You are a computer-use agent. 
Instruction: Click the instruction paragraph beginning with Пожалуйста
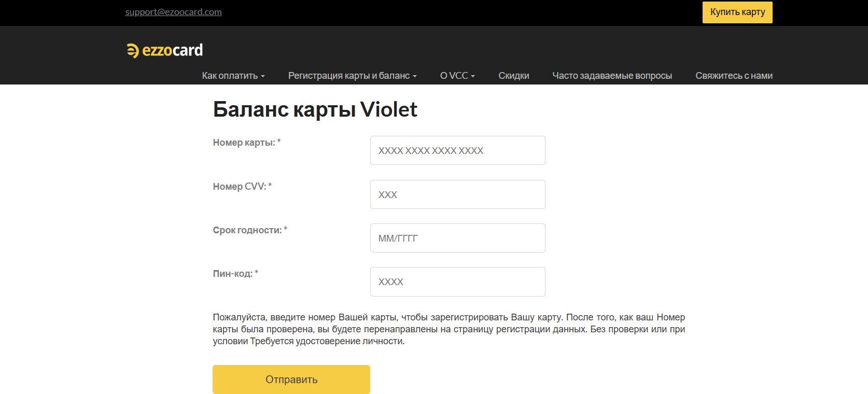[449, 329]
